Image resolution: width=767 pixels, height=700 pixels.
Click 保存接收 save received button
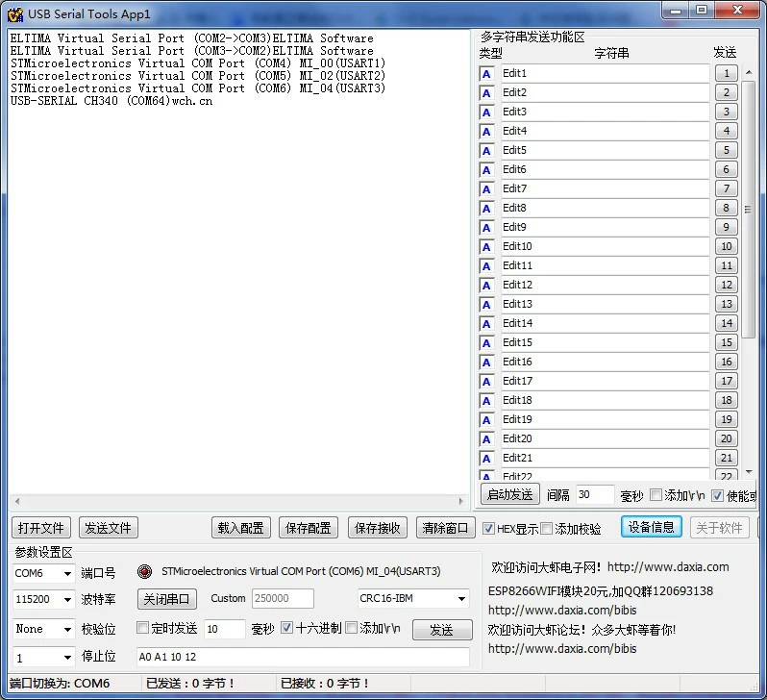tap(377, 528)
